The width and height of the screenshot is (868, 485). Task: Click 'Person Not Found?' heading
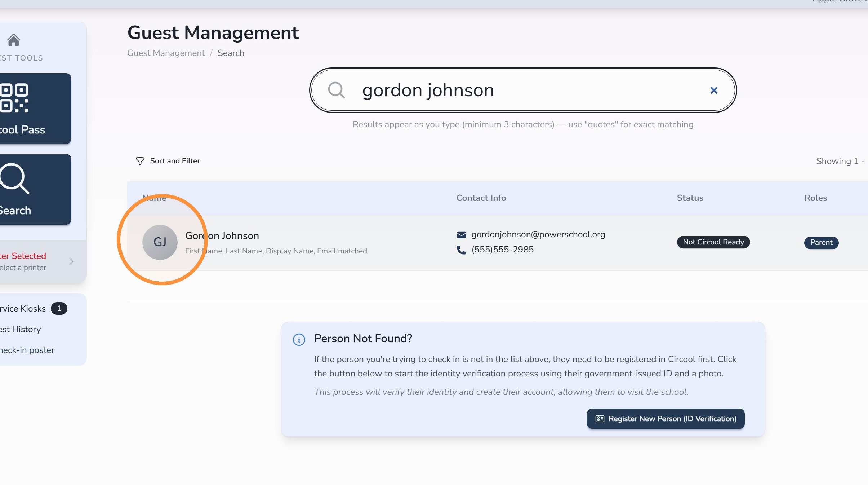[x=363, y=338]
